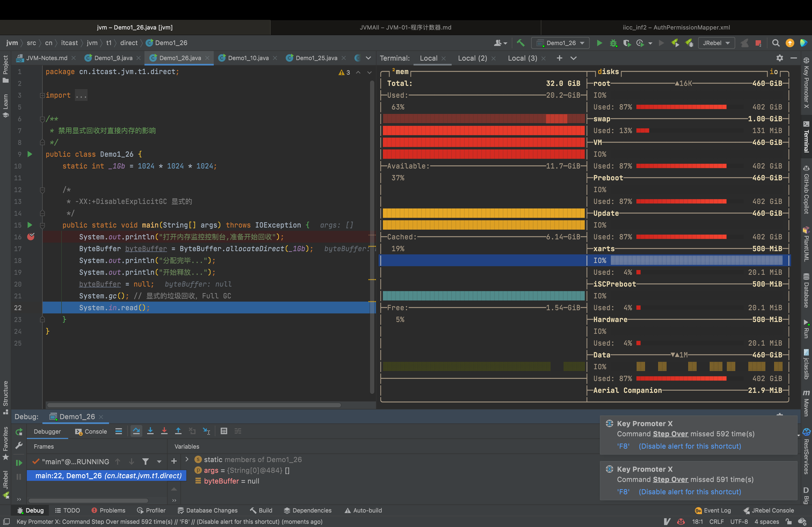Click the Search Everywhere magnifier icon
Image resolution: width=812 pixels, height=527 pixels.
tap(775, 43)
